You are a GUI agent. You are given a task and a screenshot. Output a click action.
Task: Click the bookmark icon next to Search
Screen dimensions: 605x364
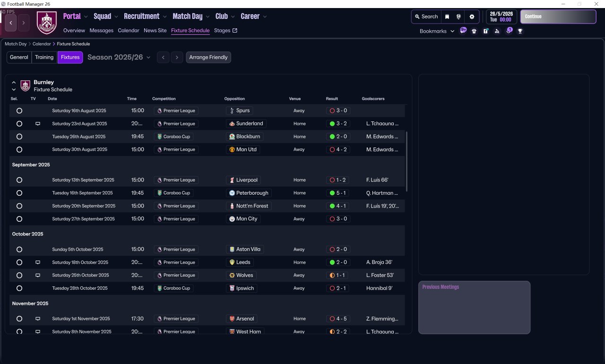(447, 17)
